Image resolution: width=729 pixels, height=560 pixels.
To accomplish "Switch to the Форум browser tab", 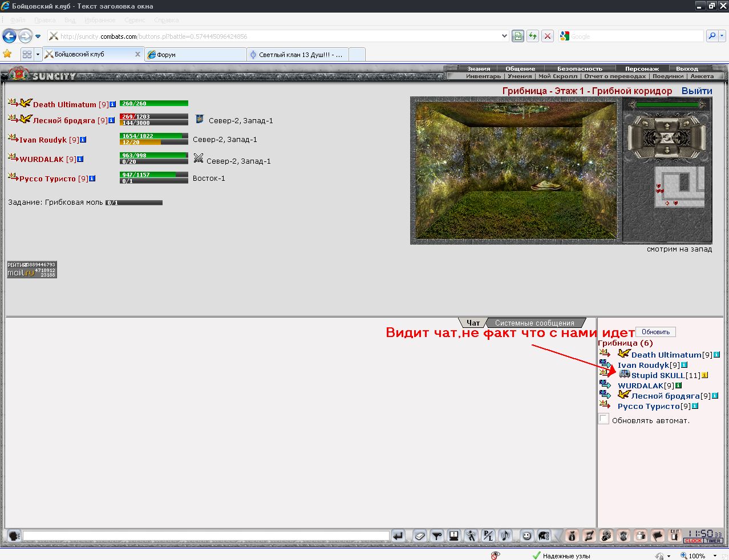I will 196,55.
